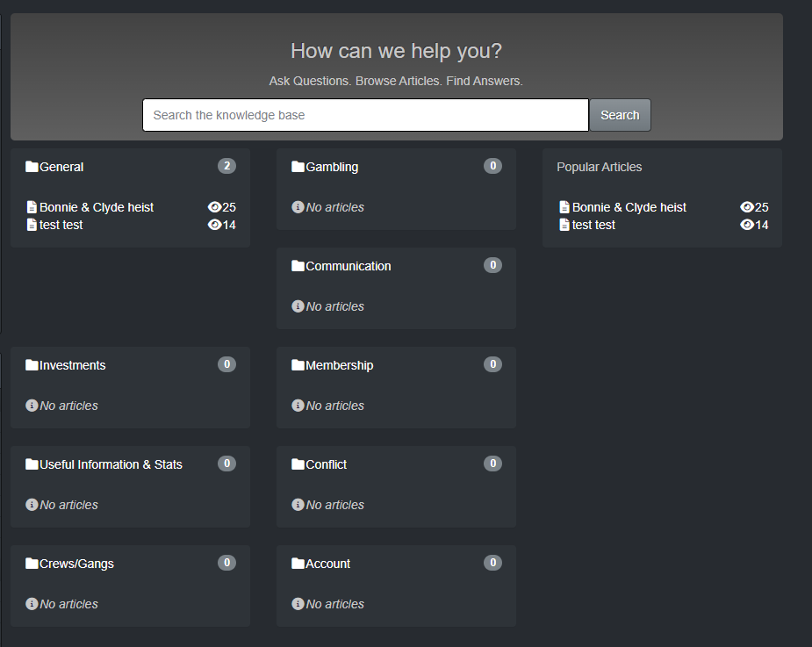Open test test article under General
The height and width of the screenshot is (647, 812).
tap(61, 225)
